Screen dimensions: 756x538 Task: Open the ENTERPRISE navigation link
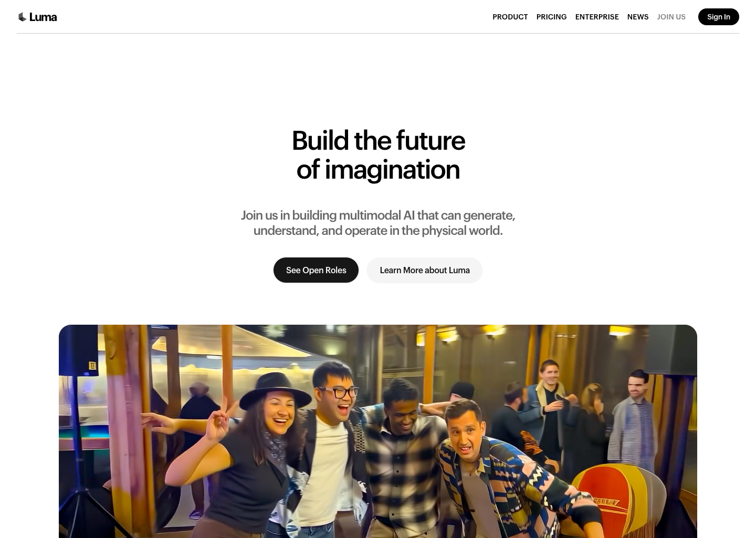coord(597,17)
